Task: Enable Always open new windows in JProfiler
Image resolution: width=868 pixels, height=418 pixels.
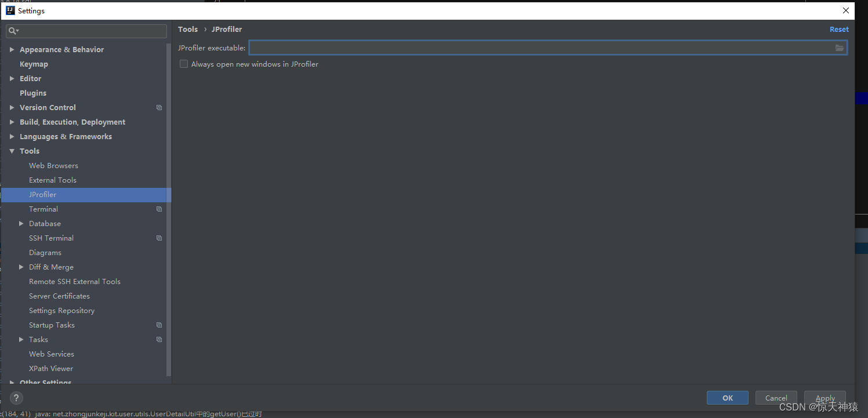Action: 184,64
